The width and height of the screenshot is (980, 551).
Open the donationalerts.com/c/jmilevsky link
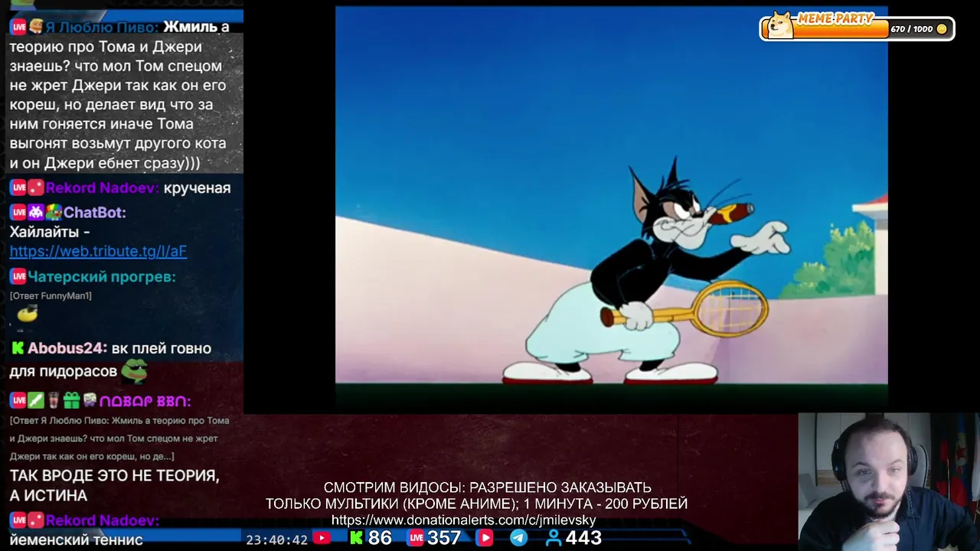coord(463,520)
